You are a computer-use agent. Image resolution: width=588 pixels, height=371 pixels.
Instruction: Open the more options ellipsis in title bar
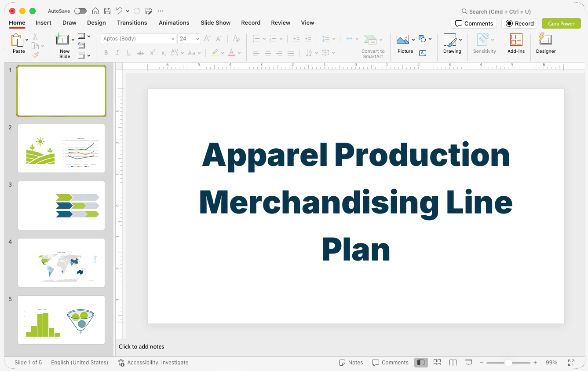161,11
